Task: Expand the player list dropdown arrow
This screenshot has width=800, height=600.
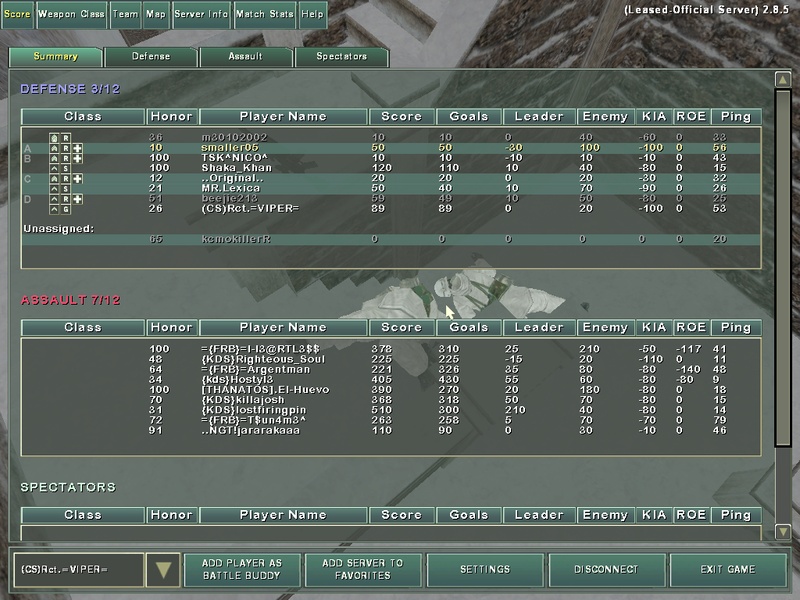Action: 161,570
